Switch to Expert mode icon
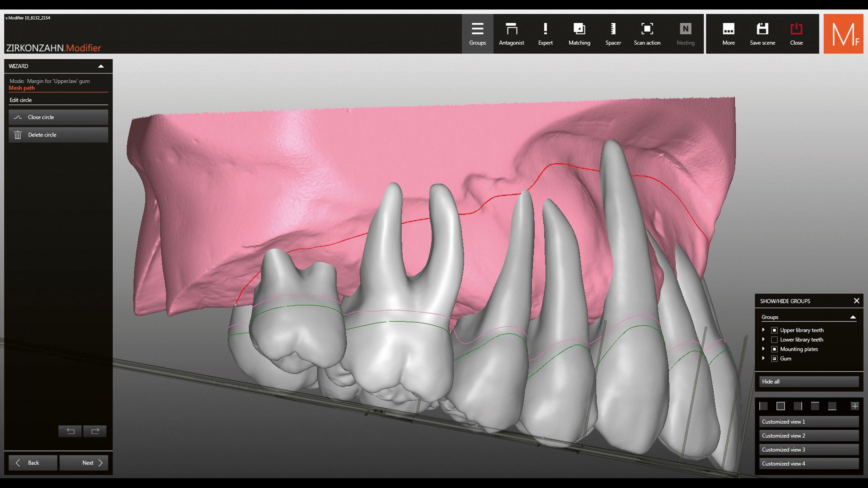 coord(545,34)
